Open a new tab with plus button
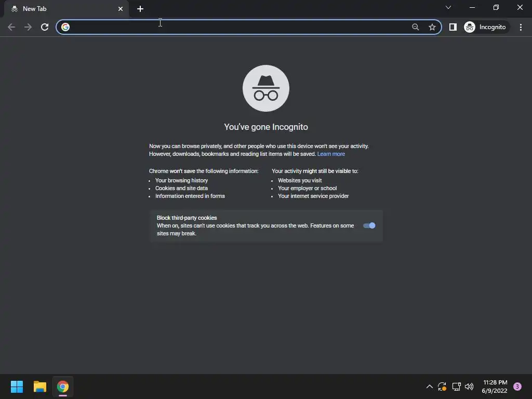The width and height of the screenshot is (532, 399). click(140, 9)
